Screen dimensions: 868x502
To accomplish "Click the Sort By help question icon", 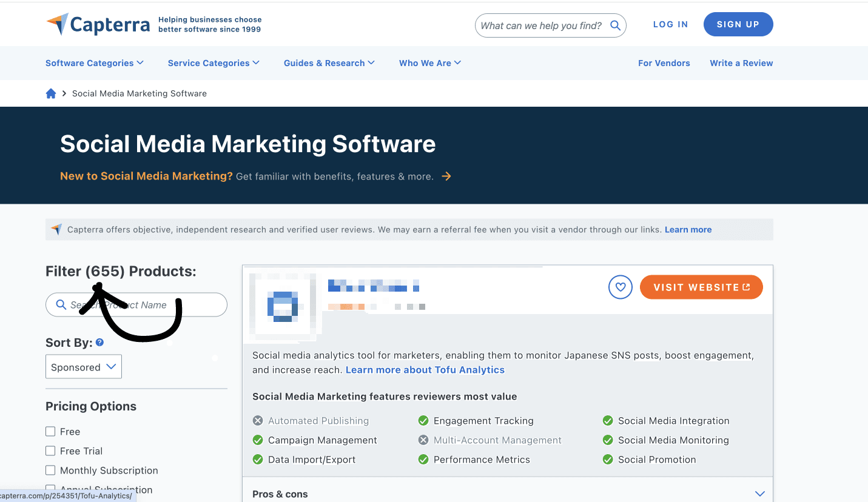I will point(100,343).
